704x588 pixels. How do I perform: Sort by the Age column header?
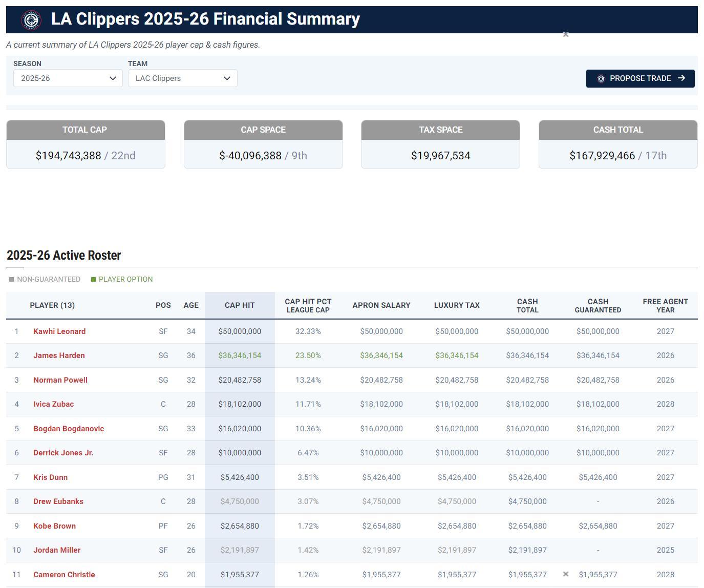191,305
